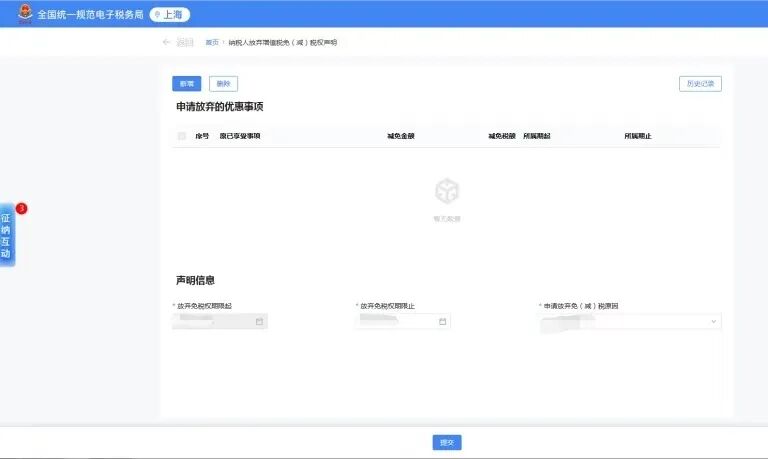The image size is (768, 459).
Task: Open the 申请放弃免（减）税原因 dropdown
Action: [630, 321]
